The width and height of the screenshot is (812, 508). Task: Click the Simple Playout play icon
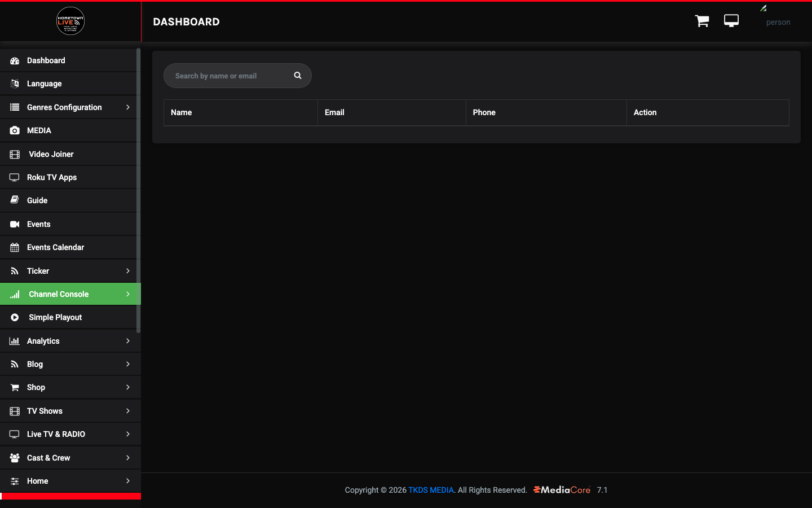click(x=15, y=317)
